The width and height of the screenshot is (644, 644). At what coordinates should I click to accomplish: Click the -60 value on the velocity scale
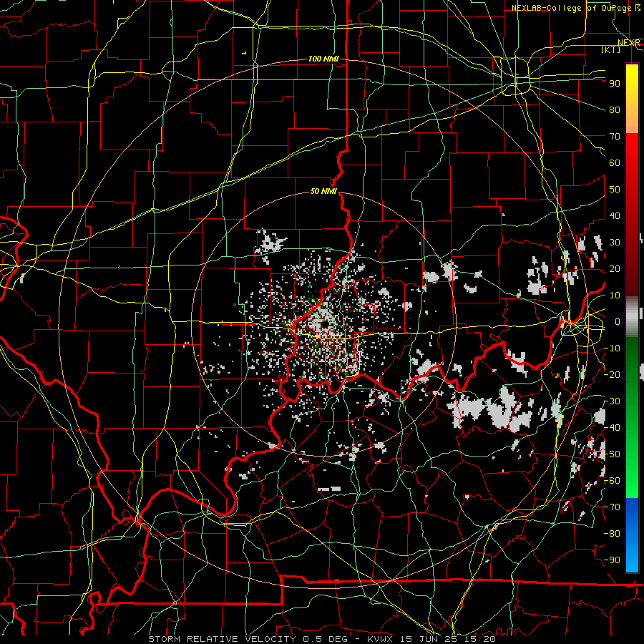tap(613, 481)
